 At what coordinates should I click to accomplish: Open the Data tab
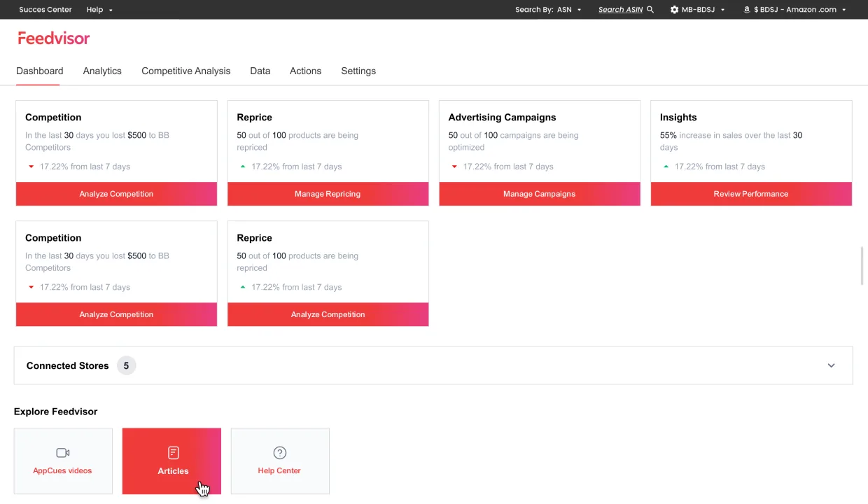coord(260,71)
